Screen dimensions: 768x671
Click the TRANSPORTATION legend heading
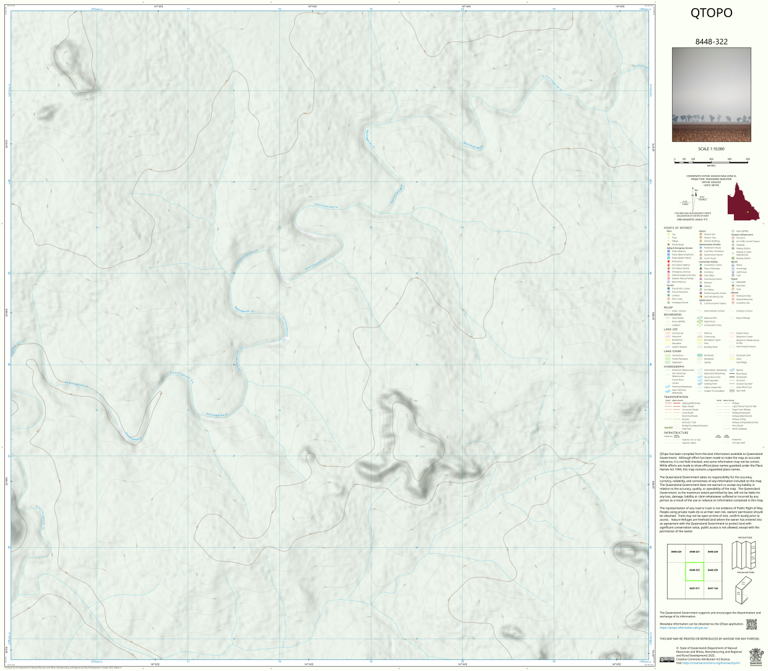(676, 397)
